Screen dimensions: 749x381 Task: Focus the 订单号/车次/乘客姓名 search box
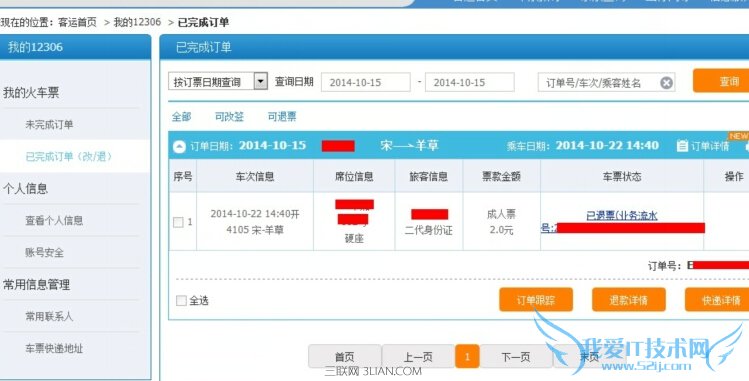tap(606, 83)
